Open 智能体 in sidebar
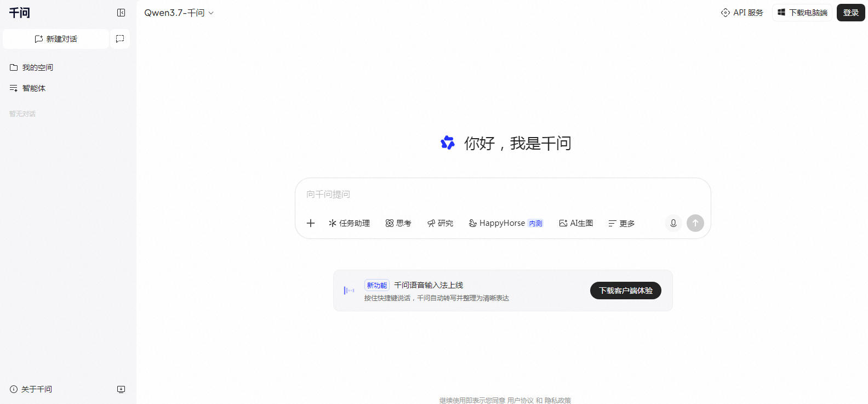The width and height of the screenshot is (868, 404). tap(28, 88)
